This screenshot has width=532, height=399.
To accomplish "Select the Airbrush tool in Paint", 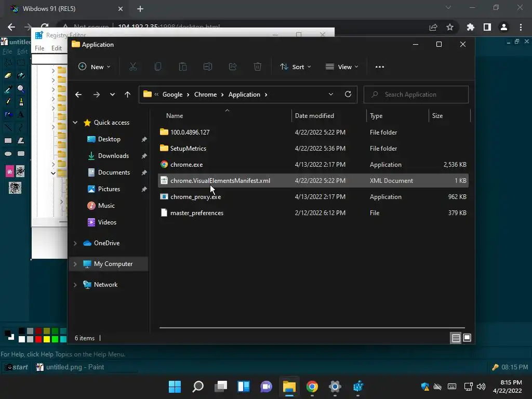I will point(8,114).
